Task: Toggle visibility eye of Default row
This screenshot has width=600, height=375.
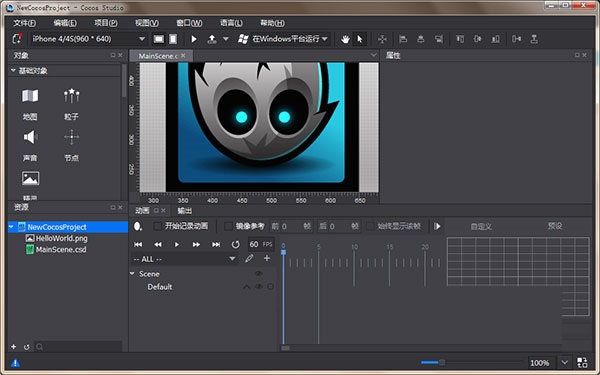Action: (x=259, y=286)
